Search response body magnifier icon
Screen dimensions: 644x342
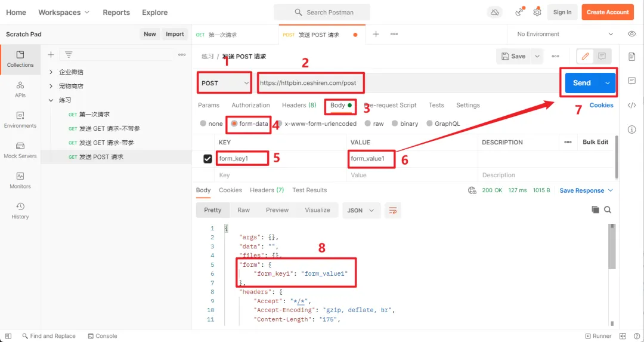(x=608, y=210)
